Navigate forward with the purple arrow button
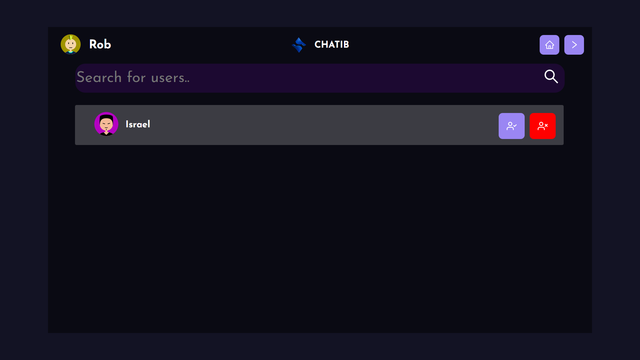Screen dimensions: 640x360 [574, 45]
